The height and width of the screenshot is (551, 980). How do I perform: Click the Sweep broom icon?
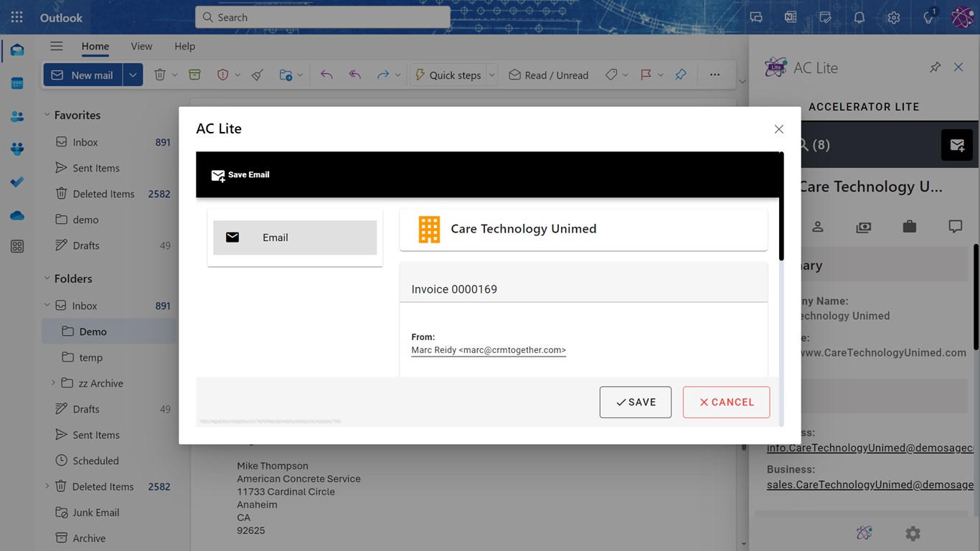pyautogui.click(x=258, y=75)
